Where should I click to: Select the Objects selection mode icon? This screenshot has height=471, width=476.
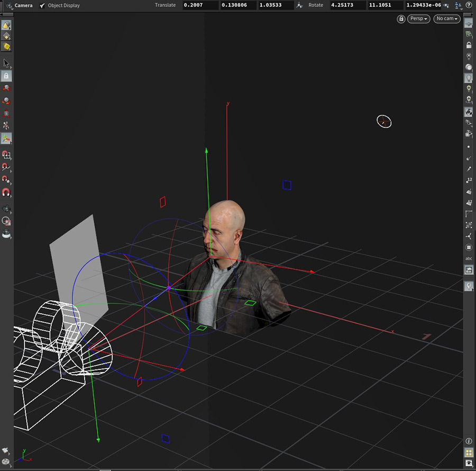click(6, 25)
